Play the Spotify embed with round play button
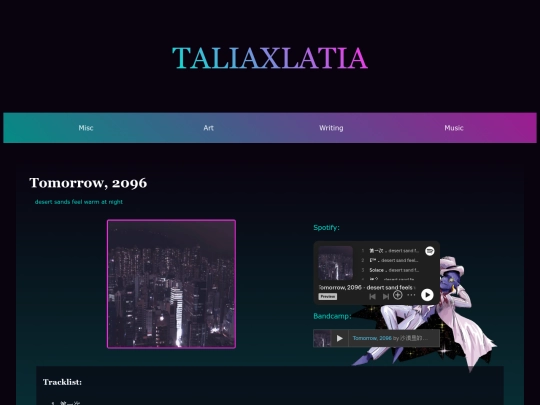 point(427,295)
